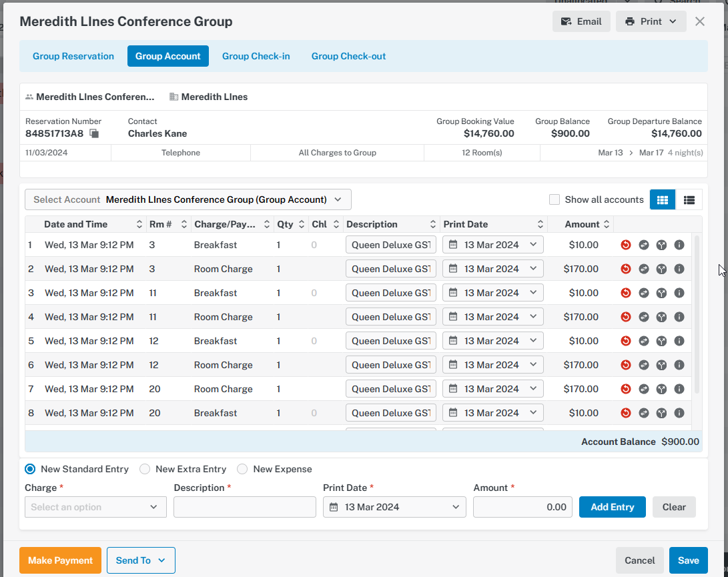Open the Group Reservation tab
This screenshot has width=728, height=577.
[x=73, y=56]
